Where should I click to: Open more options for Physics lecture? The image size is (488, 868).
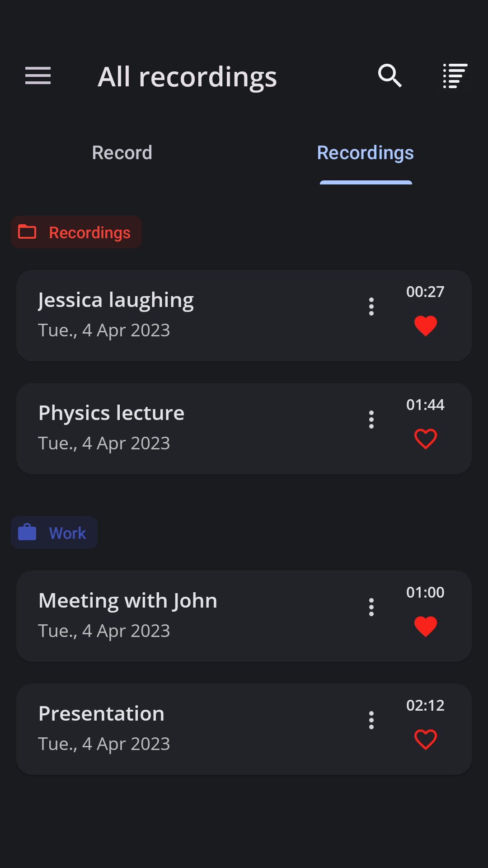coord(371,420)
